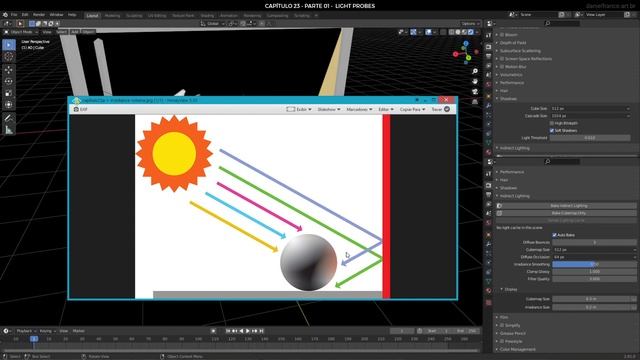Activate the Scale tool

click(9, 93)
